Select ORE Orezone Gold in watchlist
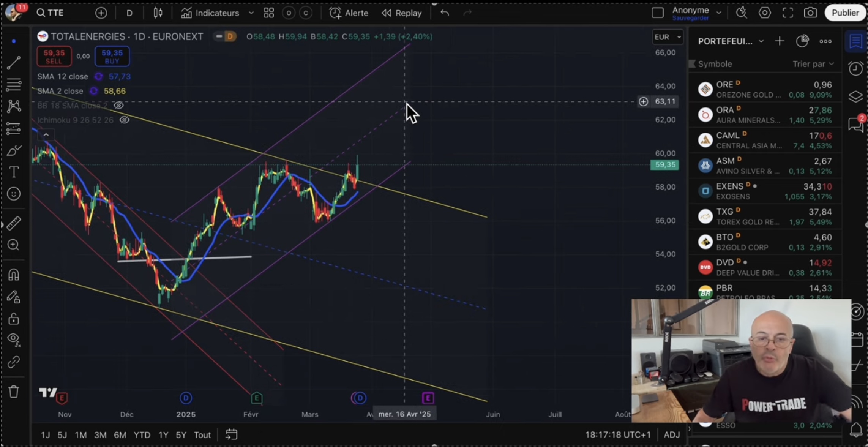Image resolution: width=868 pixels, height=447 pixels. pyautogui.click(x=765, y=89)
